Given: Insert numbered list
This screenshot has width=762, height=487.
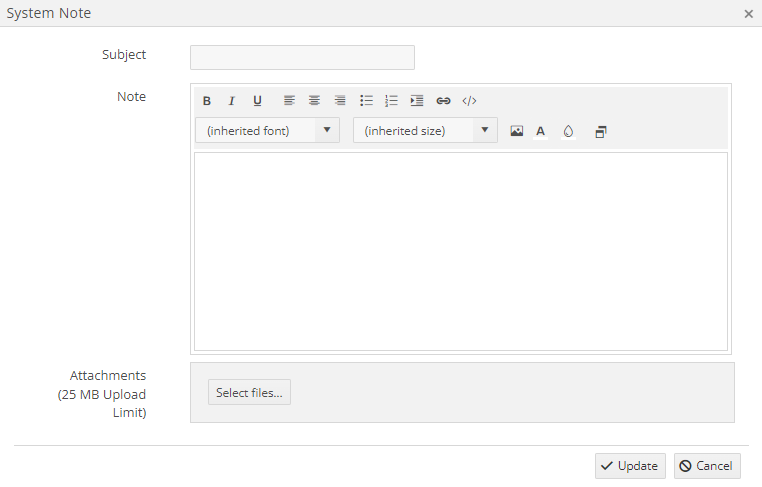Looking at the screenshot, I should (x=391, y=101).
